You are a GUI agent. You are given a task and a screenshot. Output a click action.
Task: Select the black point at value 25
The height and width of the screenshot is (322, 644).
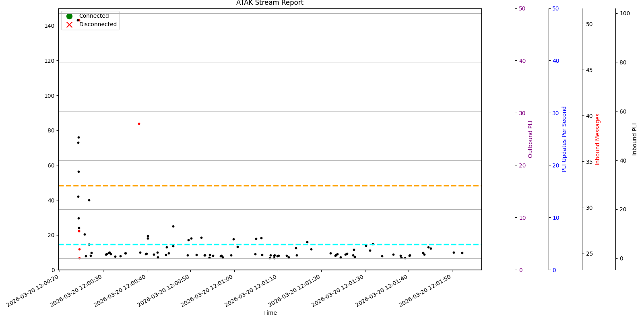tap(173, 226)
